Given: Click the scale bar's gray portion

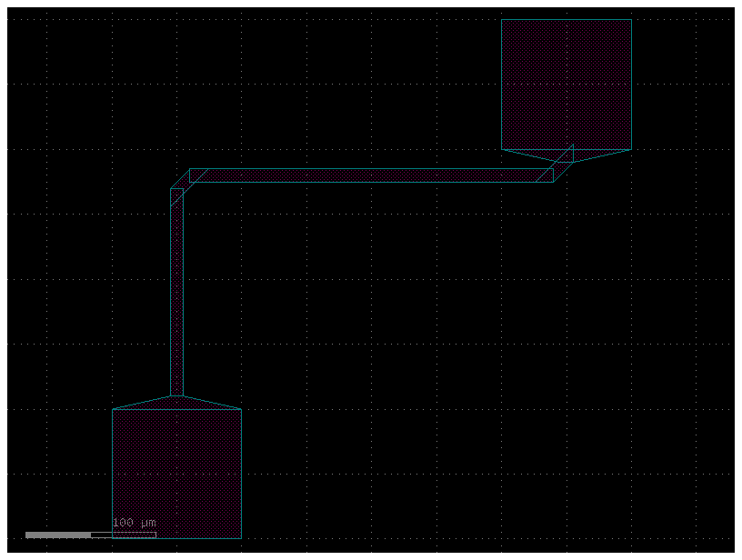Looking at the screenshot, I should 58,535.
